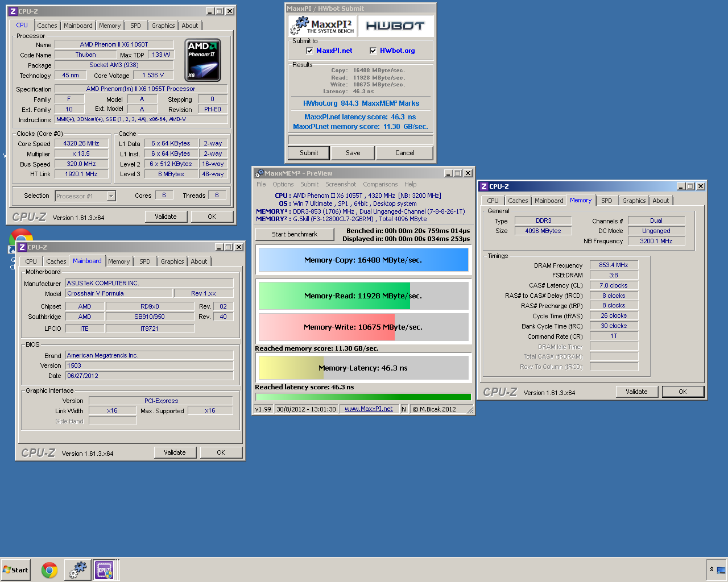Click the Memory-Write 10675 MByte/sec bar
Viewport: 728px width, 582px height.
click(x=363, y=327)
